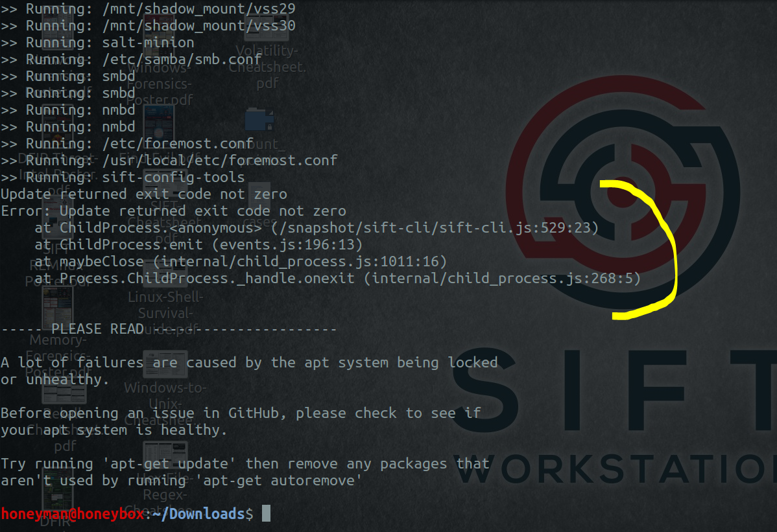Open the Hex-File-Regex-Cheatsheet PDF icon
Viewport: 777px width, 532px height.
[x=165, y=454]
